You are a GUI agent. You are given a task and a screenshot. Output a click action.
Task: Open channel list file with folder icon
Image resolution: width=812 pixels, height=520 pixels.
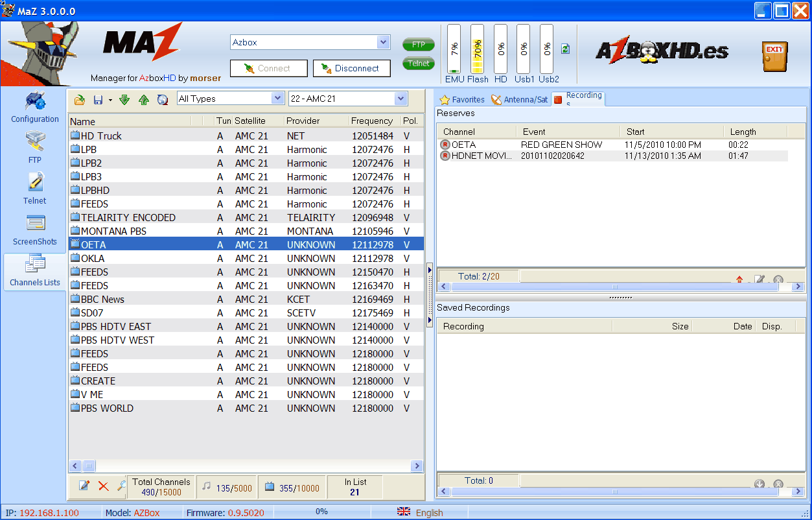point(80,100)
